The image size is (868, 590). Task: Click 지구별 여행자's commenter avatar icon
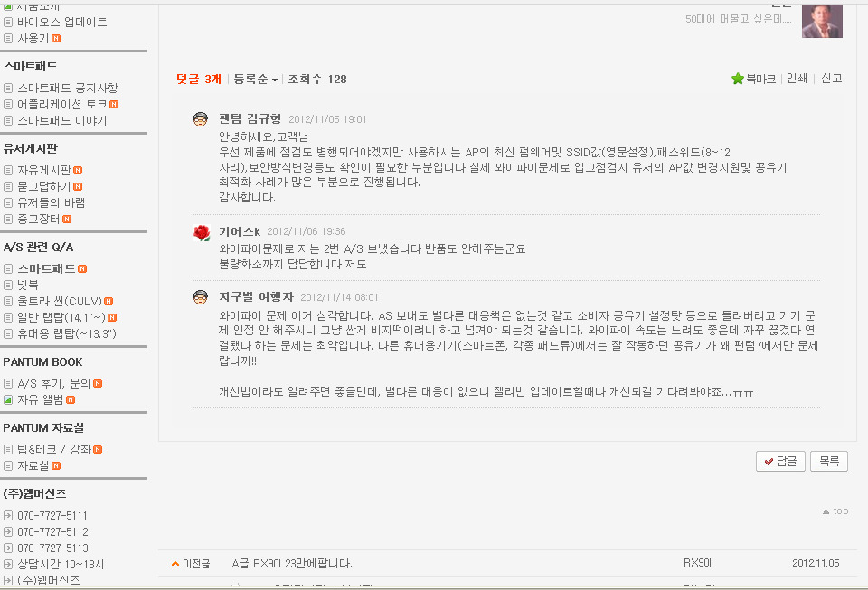pos(202,297)
